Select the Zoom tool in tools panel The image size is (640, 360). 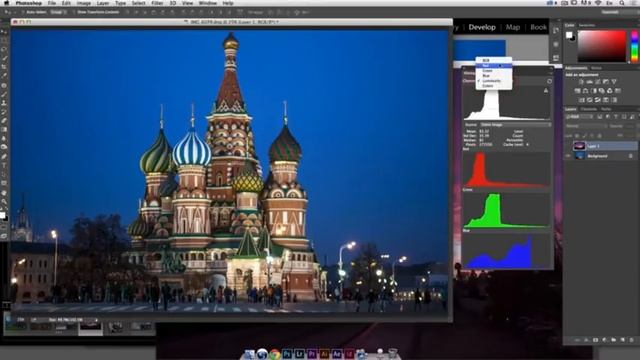coord(4,201)
